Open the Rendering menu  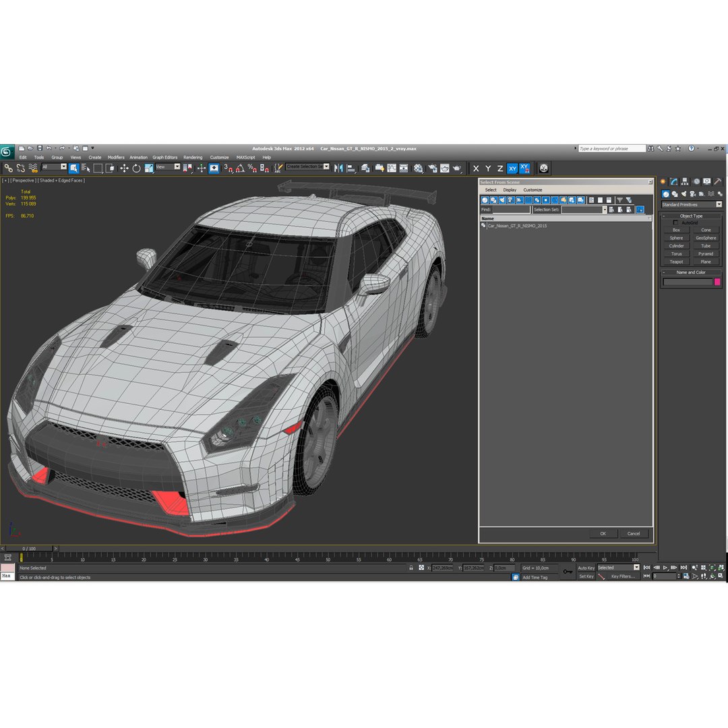[193, 157]
